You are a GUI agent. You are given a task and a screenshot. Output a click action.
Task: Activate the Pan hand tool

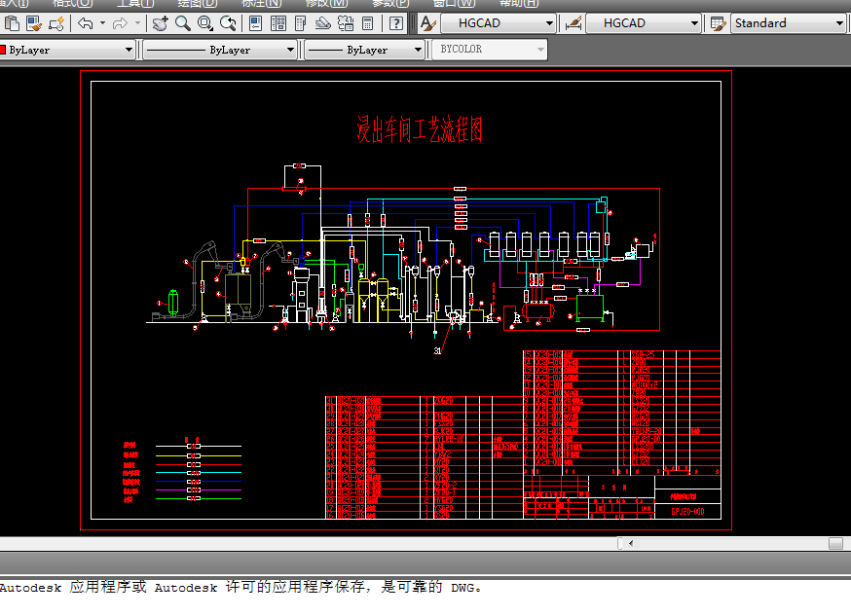coord(160,23)
